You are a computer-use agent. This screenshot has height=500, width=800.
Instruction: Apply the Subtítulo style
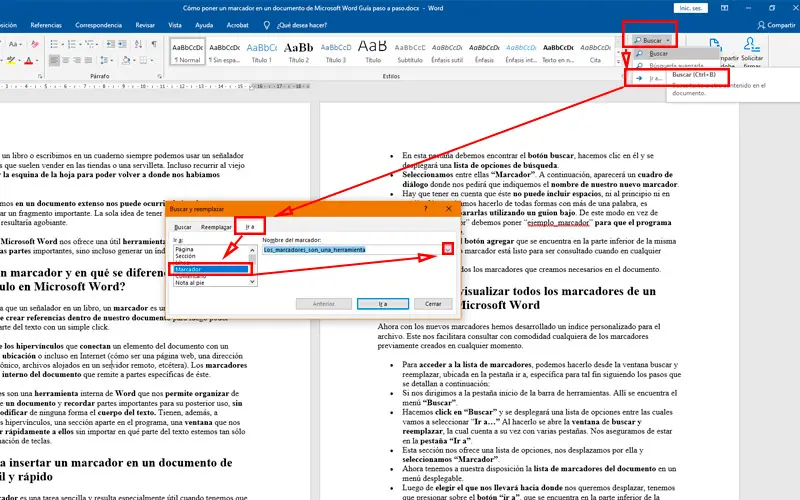tap(410, 52)
